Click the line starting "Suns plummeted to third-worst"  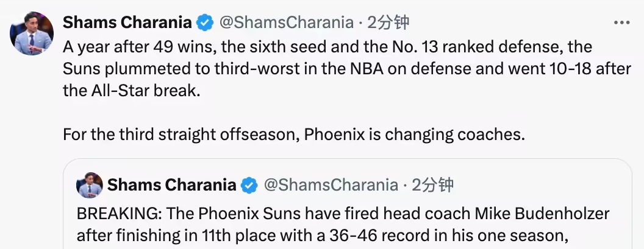pos(347,69)
